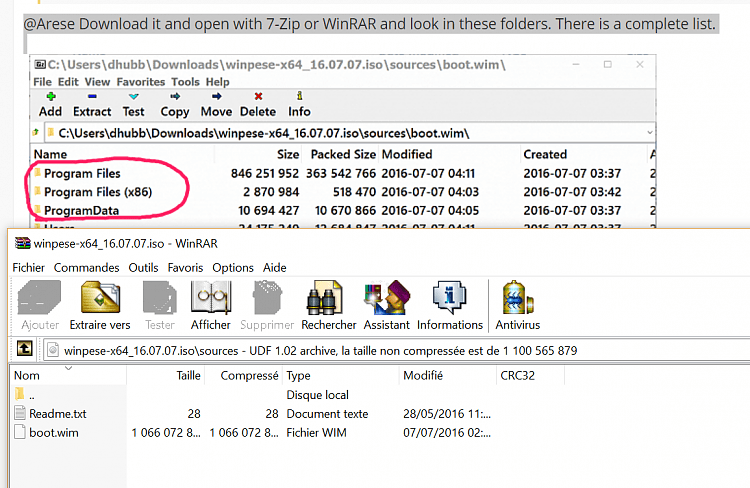Open the 7-Zip File menu

(42, 82)
